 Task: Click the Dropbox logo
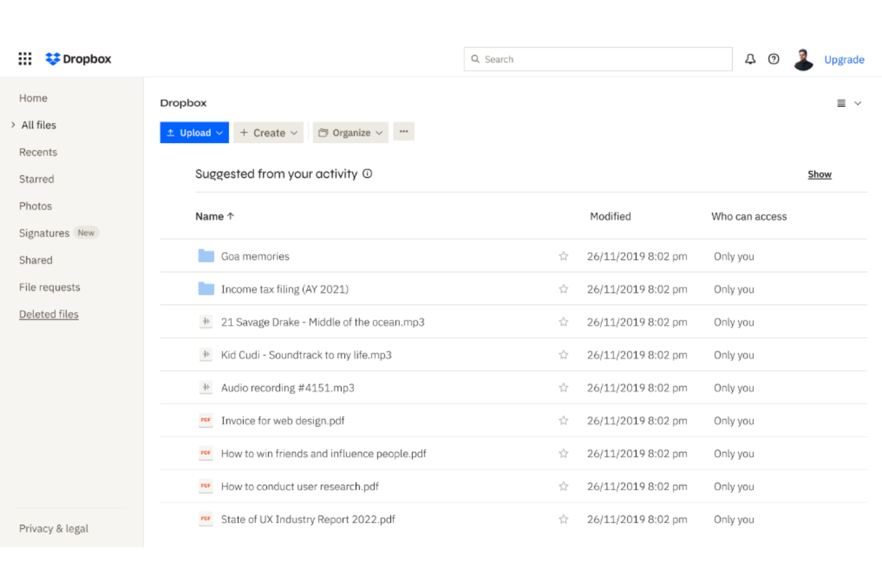[x=77, y=58]
